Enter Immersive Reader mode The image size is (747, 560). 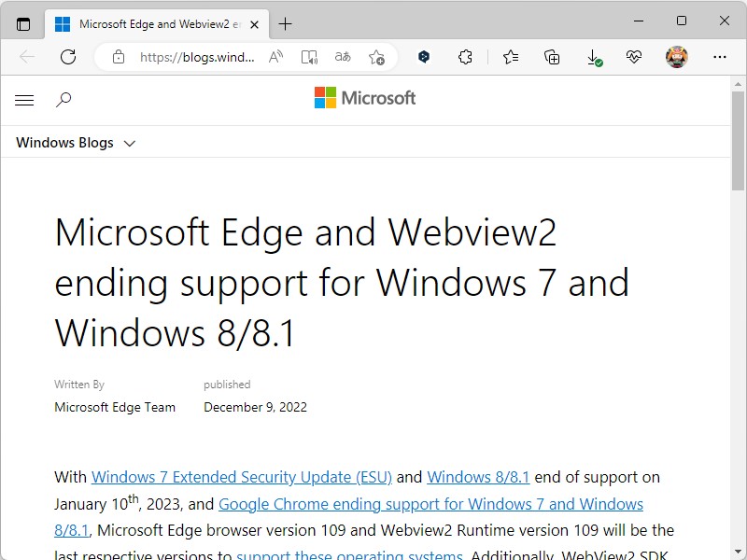[x=309, y=56]
